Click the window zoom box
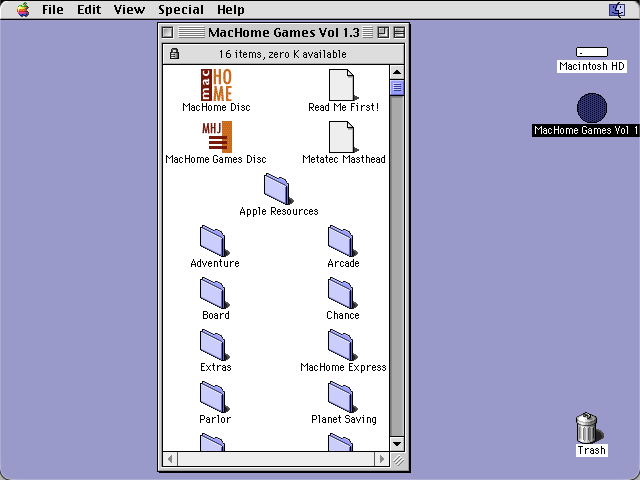640x480 pixels. click(x=383, y=32)
